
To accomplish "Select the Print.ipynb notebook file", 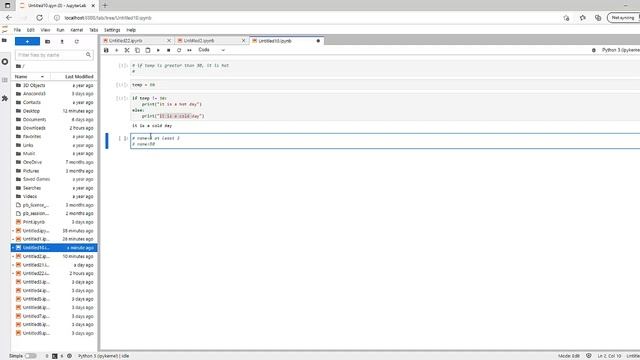I will tap(54, 222).
